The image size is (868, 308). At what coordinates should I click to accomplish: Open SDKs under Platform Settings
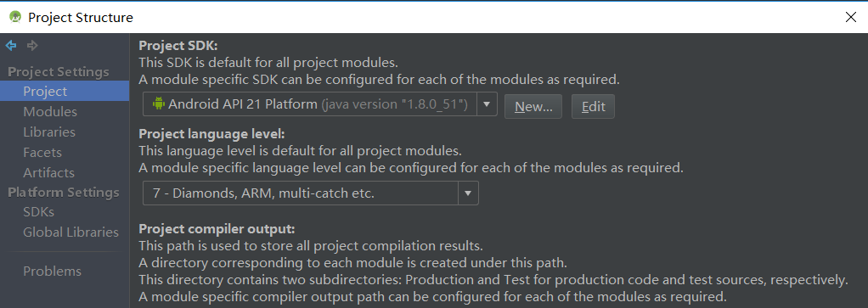tap(39, 212)
